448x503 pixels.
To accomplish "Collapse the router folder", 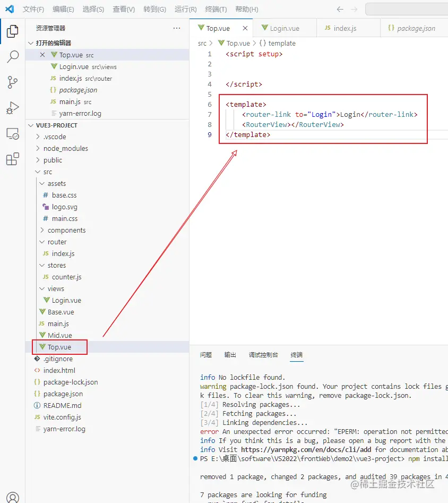I will 107,242.
